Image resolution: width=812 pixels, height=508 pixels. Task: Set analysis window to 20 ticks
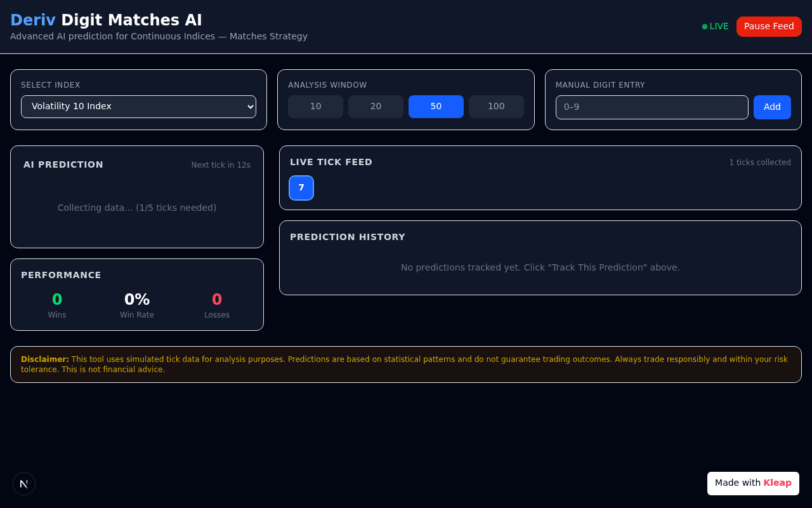[376, 107]
